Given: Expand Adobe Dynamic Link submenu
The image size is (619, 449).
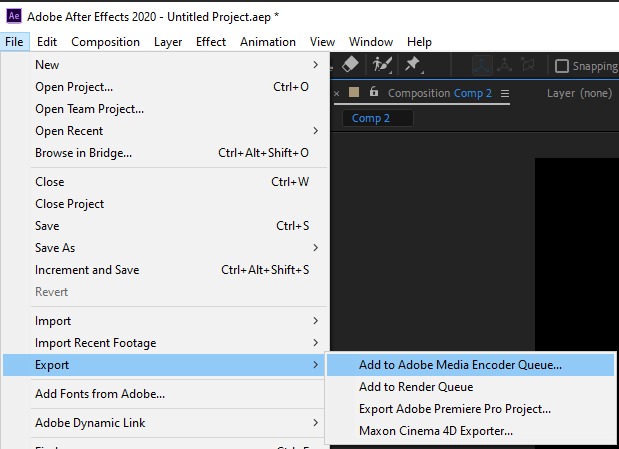Looking at the screenshot, I should [x=166, y=423].
